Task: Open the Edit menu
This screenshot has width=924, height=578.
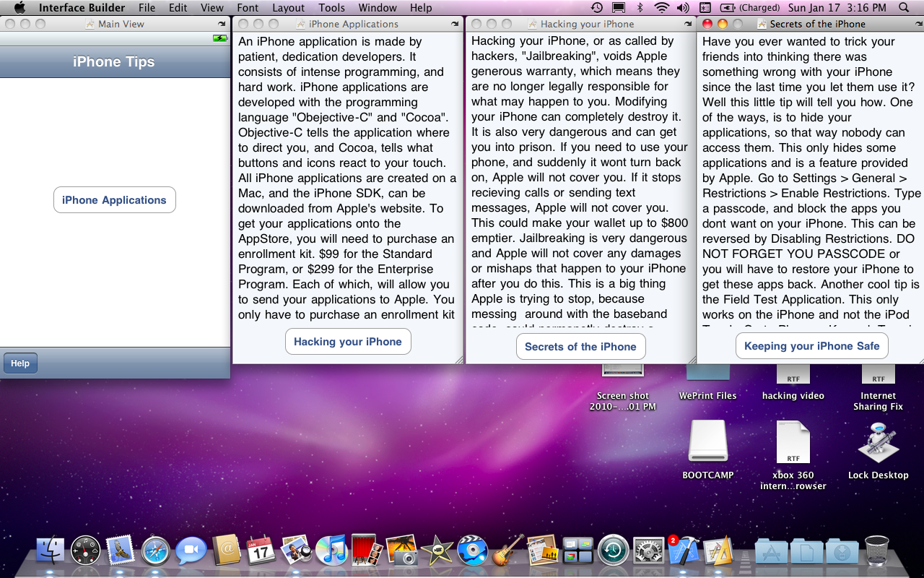Action: (x=178, y=8)
